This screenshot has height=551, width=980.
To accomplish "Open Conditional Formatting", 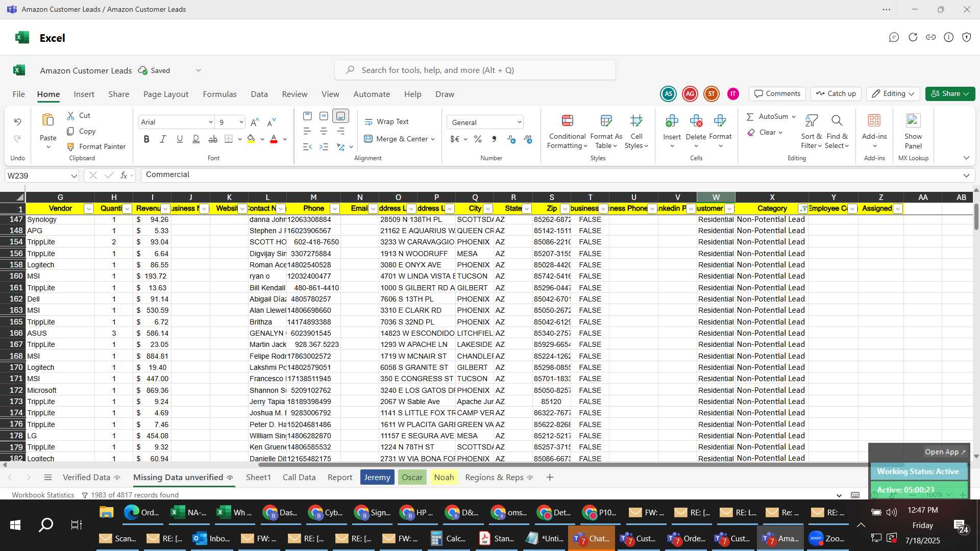I will coord(567,132).
